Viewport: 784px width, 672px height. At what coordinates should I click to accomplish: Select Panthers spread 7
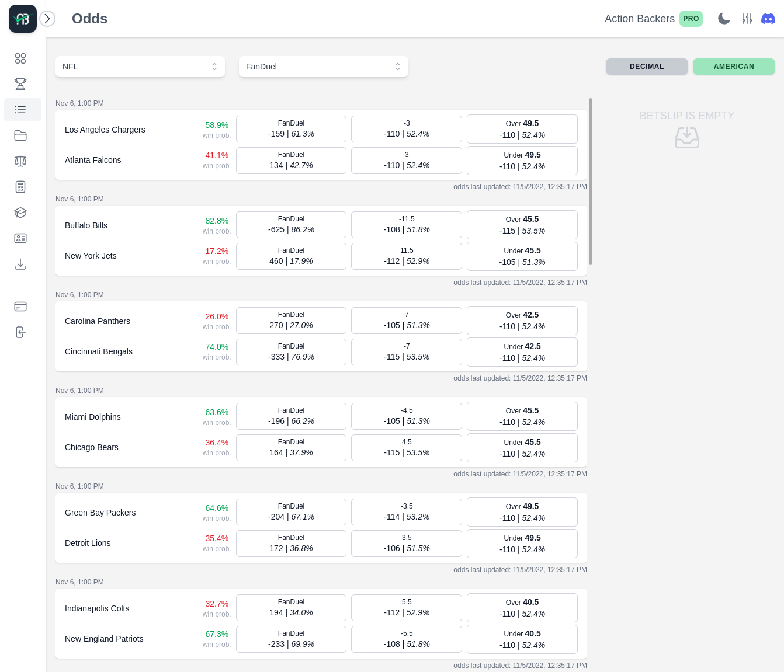[x=407, y=321]
